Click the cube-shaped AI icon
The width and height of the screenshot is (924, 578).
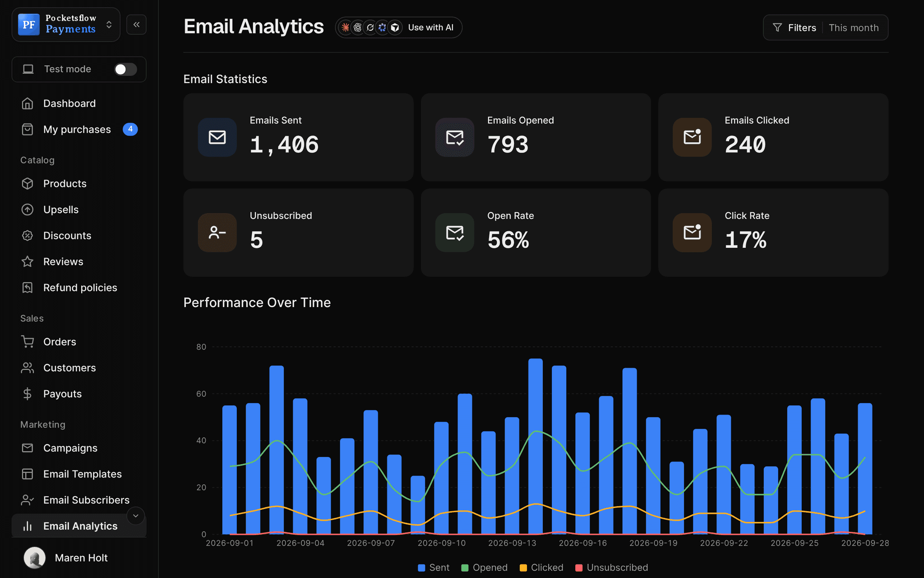pyautogui.click(x=395, y=28)
